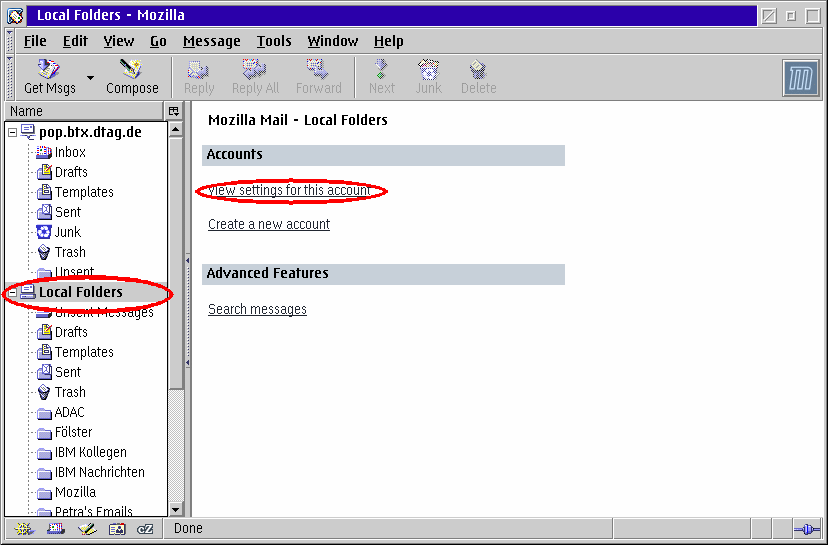This screenshot has width=828, height=545.
Task: Select the Junk folder
Action: click(68, 232)
